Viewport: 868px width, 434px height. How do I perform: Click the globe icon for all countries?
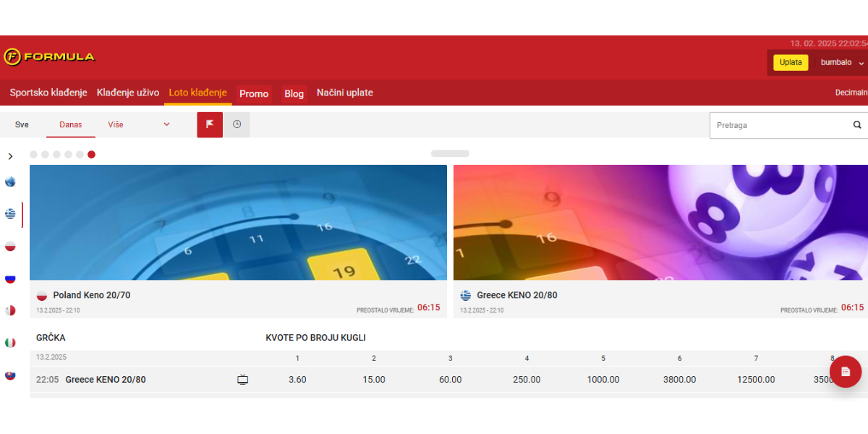tap(10, 182)
